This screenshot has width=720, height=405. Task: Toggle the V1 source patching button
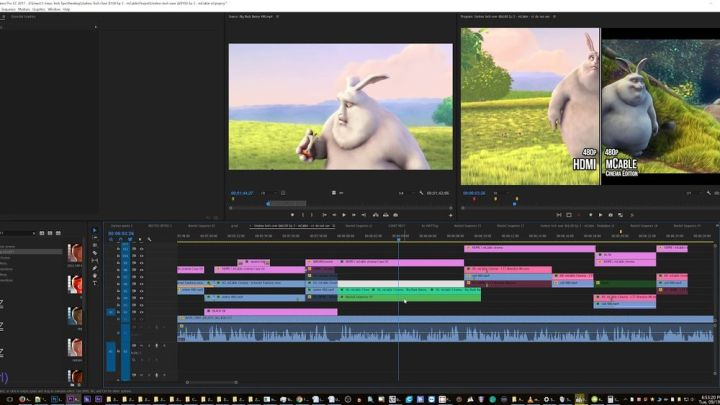(111, 312)
